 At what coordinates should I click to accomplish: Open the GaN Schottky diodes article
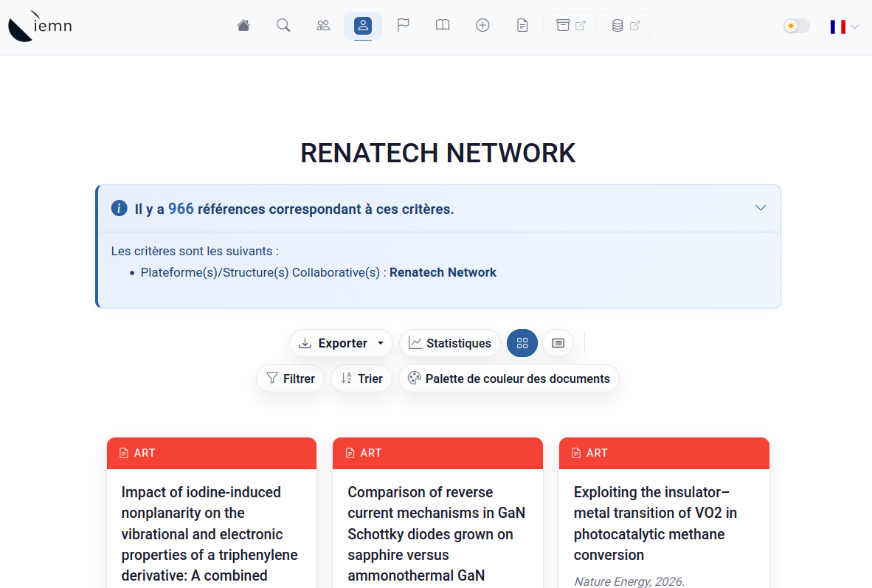coord(437,534)
